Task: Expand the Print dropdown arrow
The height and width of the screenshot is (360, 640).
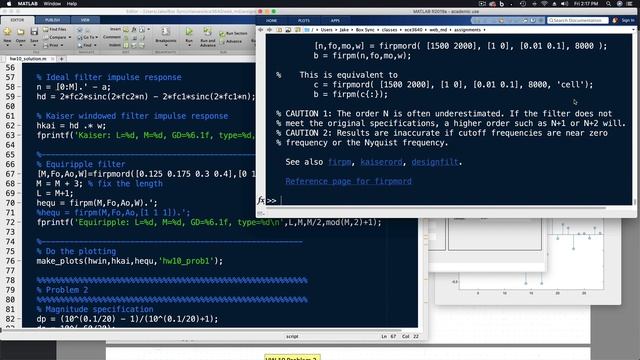Action: (x=62, y=45)
